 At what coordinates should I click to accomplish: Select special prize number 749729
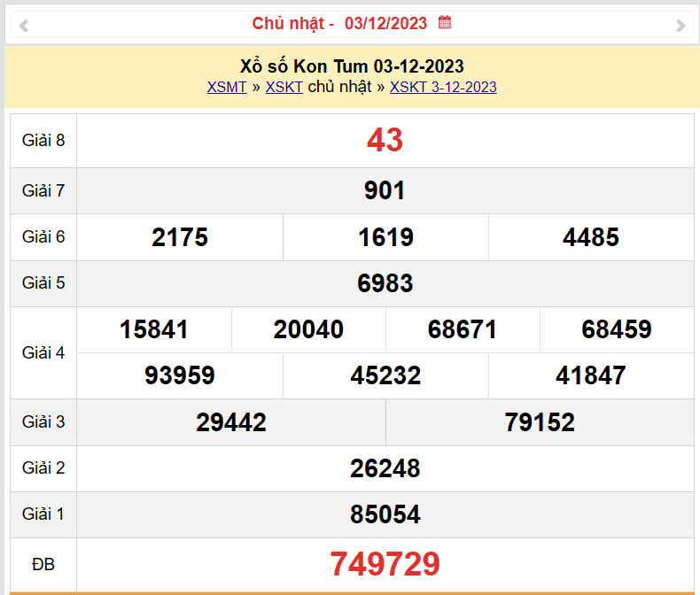[385, 564]
